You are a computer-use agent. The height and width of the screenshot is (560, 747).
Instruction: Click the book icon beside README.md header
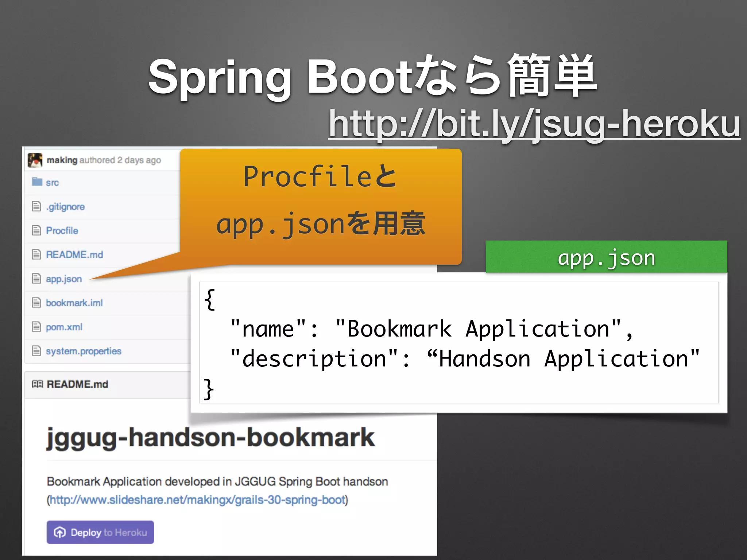pos(38,384)
